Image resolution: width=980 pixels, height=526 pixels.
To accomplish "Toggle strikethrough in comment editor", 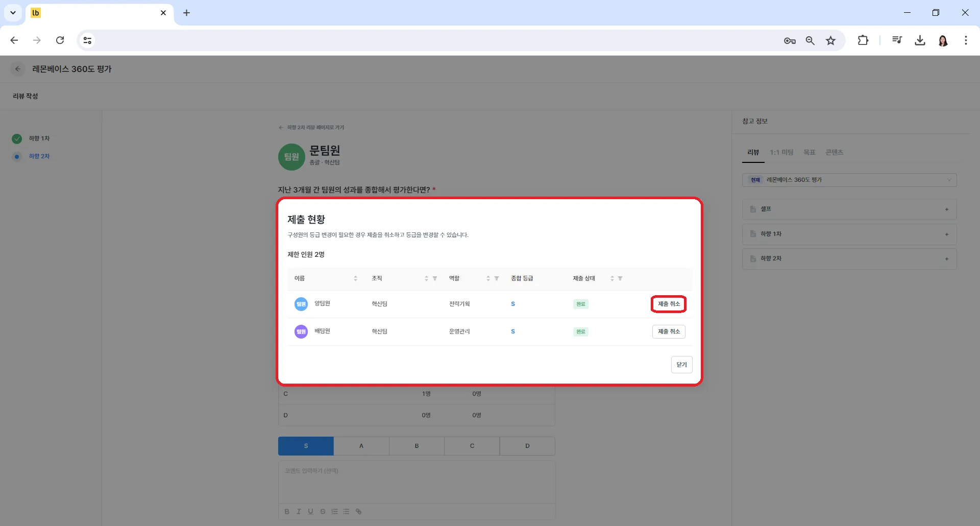I will tap(323, 511).
